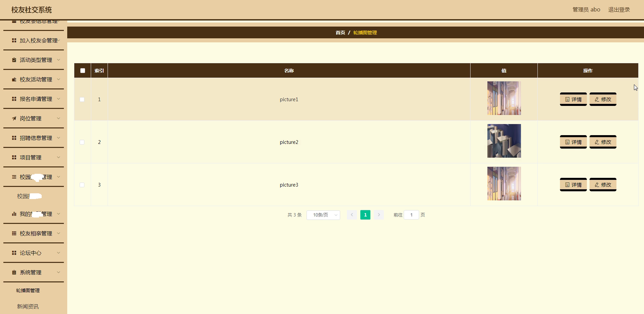Expand the 活动类型管理 chevron

[58, 60]
